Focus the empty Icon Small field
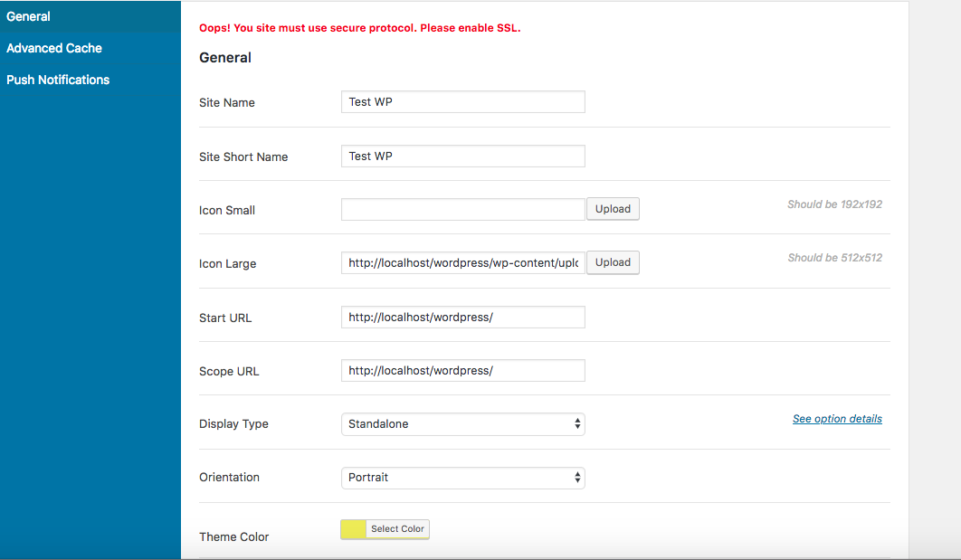 point(462,210)
